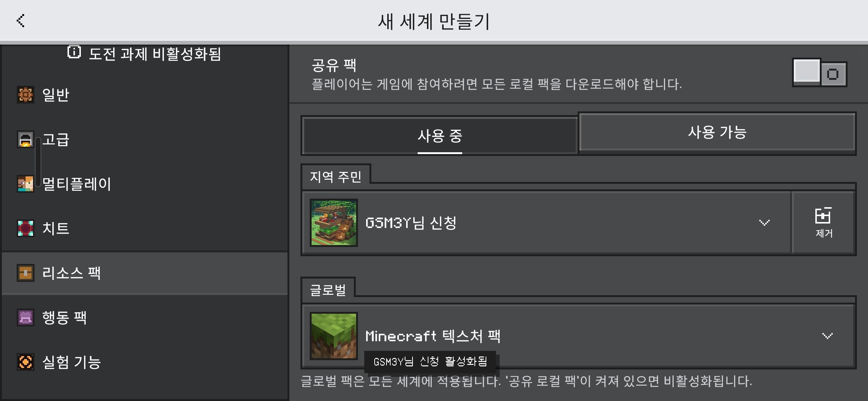Screen dimensions: 868x401
Task: Click the GSM3Y님 신청 pack thumbnail
Action: 334,223
